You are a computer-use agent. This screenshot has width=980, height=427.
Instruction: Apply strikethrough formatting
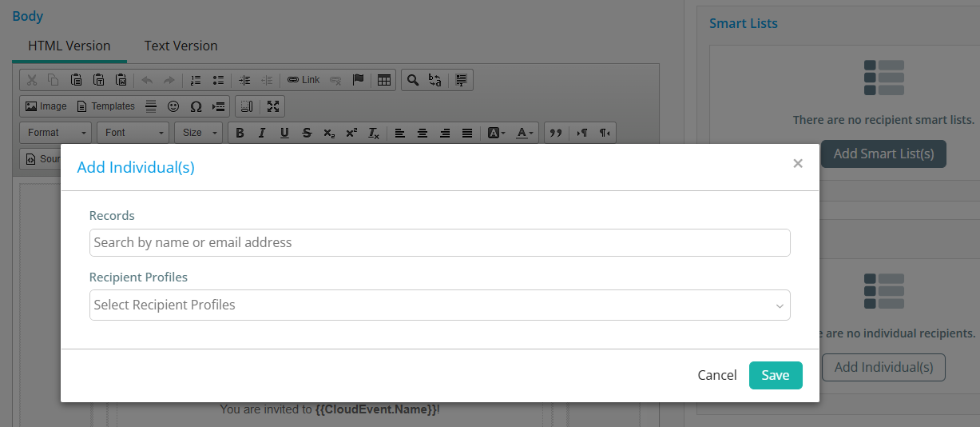(x=307, y=133)
